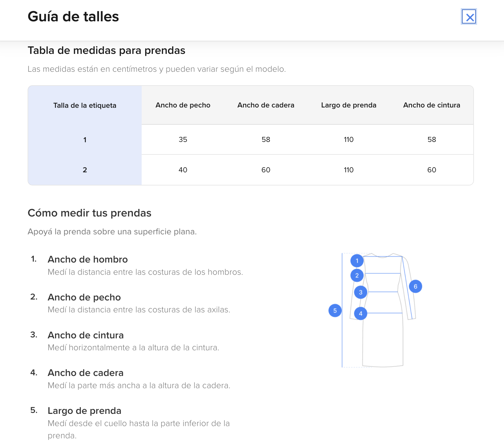Image resolution: width=504 pixels, height=443 pixels.
Task: Select marker 5 left of the dress
Action: point(335,311)
